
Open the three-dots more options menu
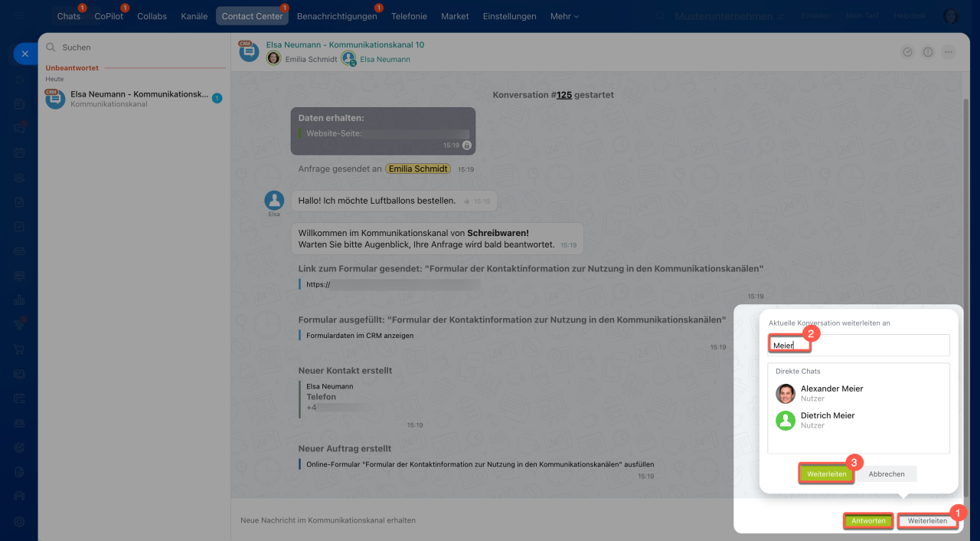click(x=949, y=52)
